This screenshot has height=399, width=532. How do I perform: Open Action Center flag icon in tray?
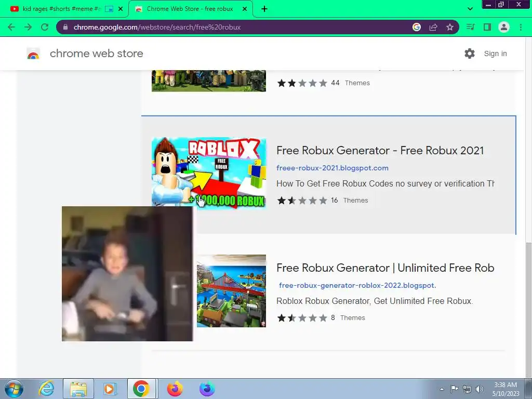(454, 389)
